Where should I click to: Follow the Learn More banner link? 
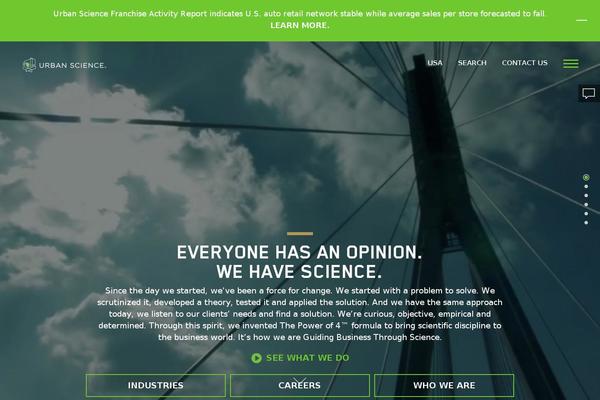point(300,25)
